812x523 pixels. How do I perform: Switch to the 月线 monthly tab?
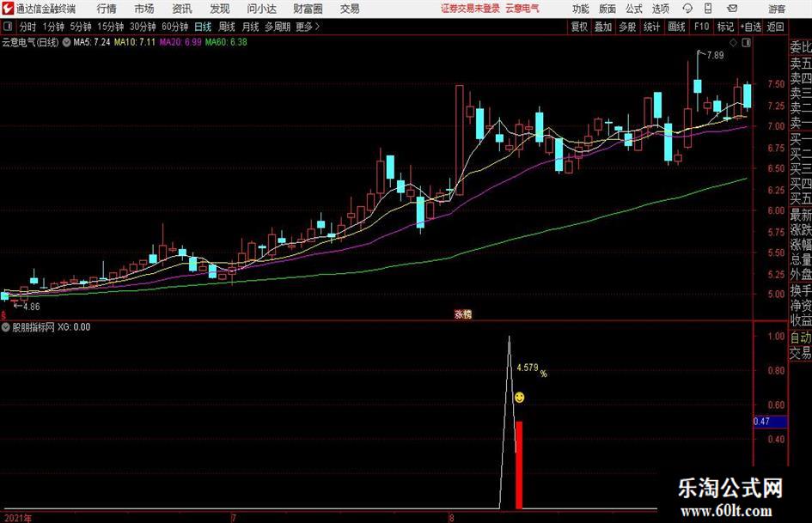251,27
